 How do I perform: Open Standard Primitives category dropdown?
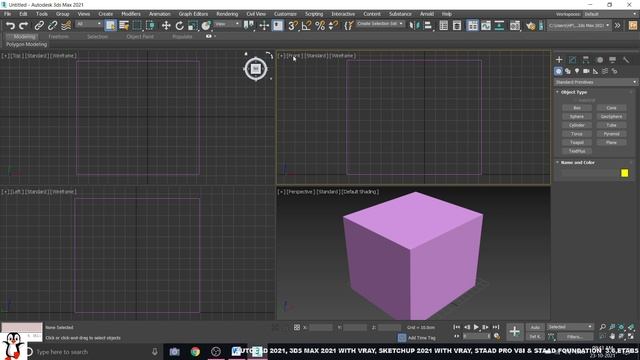(595, 82)
